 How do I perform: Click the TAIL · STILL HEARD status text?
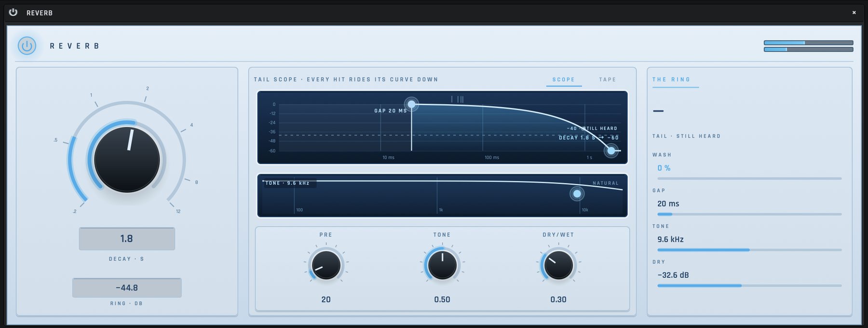tap(687, 137)
